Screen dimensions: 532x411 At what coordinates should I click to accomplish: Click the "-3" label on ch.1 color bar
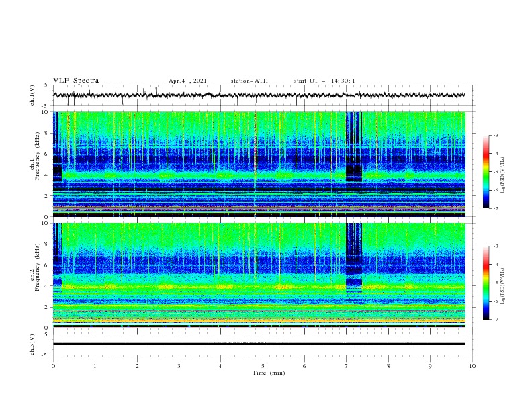point(496,135)
